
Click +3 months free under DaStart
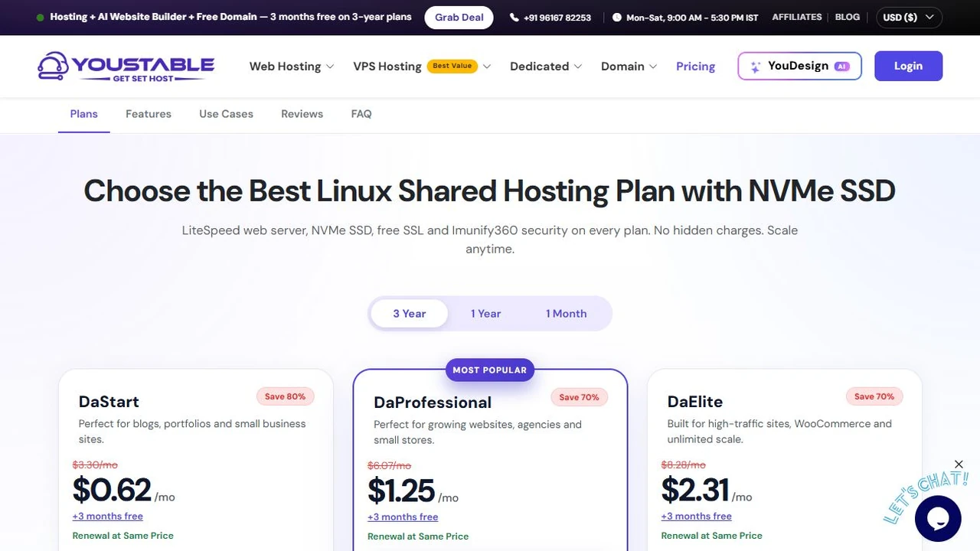click(x=108, y=517)
